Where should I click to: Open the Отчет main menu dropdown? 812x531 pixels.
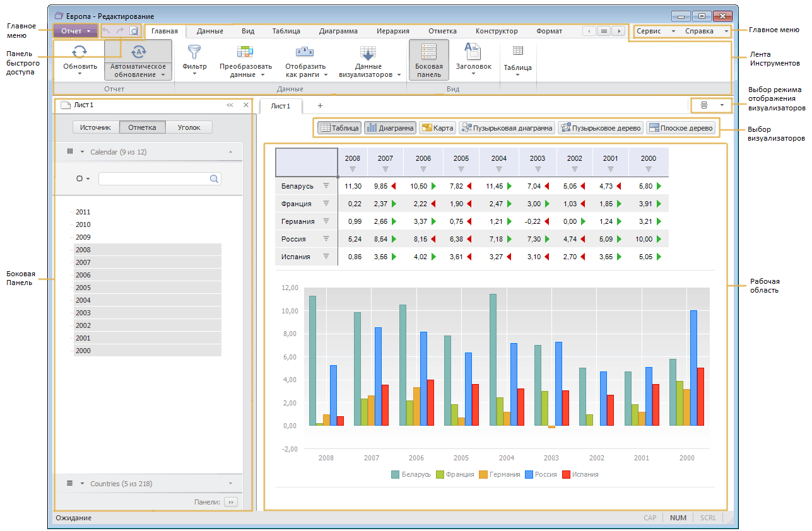75,31
